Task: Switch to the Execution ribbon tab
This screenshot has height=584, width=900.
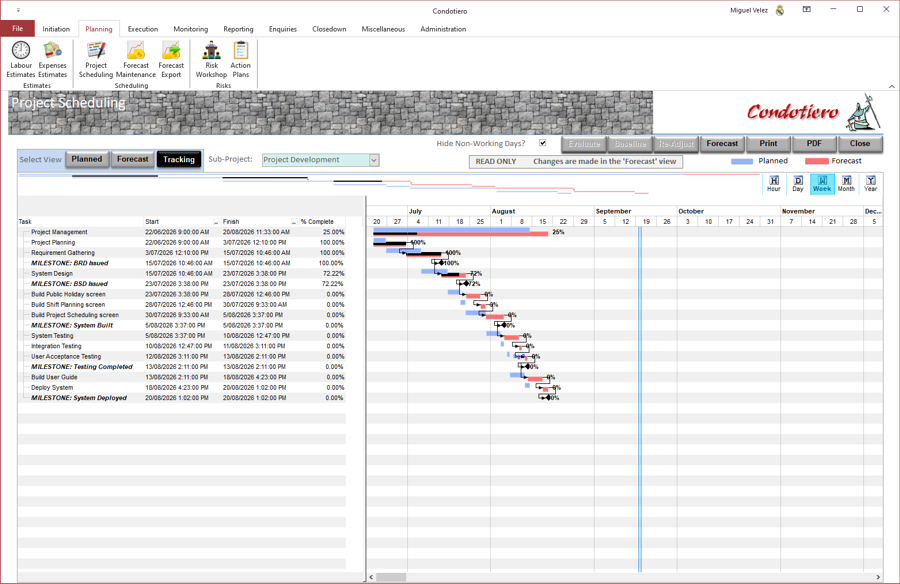Action: click(x=143, y=29)
